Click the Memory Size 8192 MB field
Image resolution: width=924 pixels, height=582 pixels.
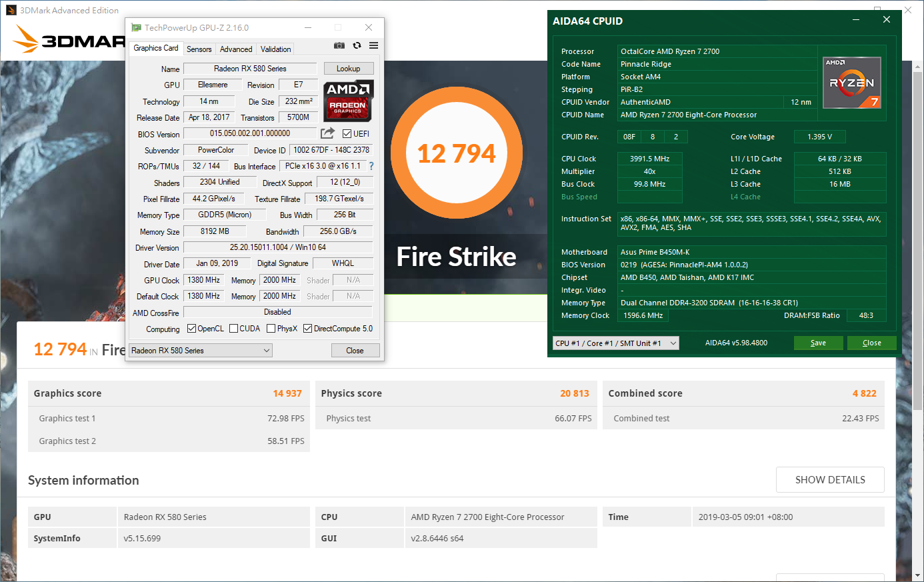tap(215, 231)
